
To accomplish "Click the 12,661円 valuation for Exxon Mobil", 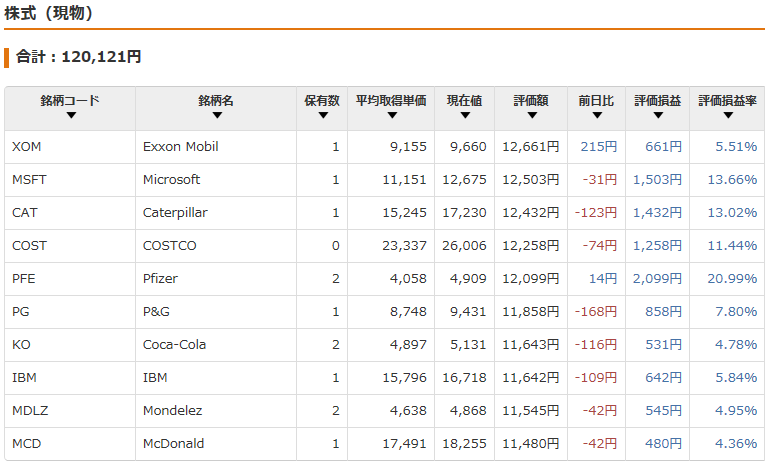I will tap(531, 147).
